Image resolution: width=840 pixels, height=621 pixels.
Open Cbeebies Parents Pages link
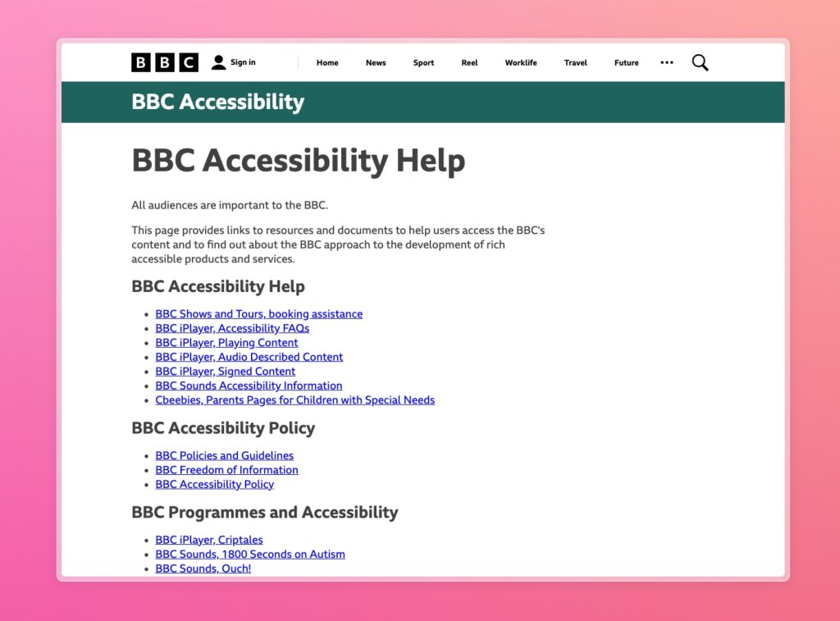click(x=295, y=400)
